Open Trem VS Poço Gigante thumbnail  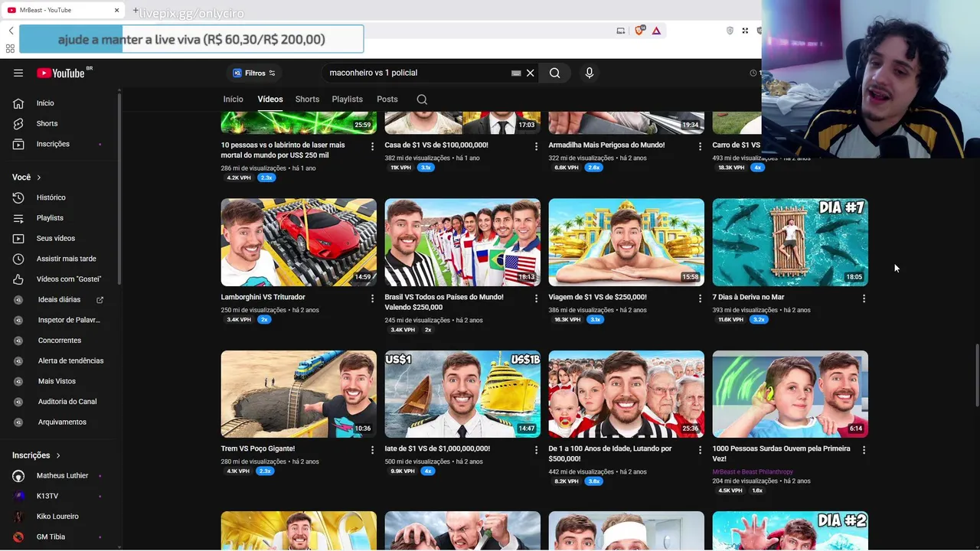[299, 394]
